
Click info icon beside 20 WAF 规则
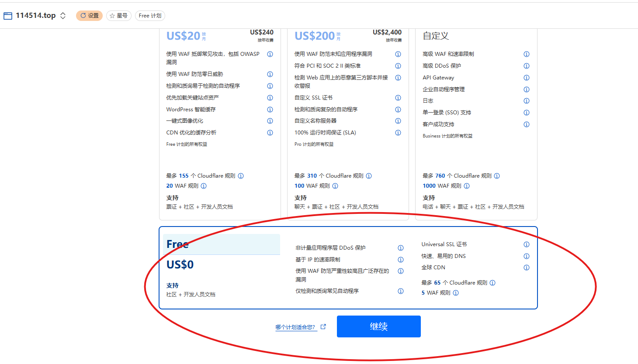pos(204,186)
